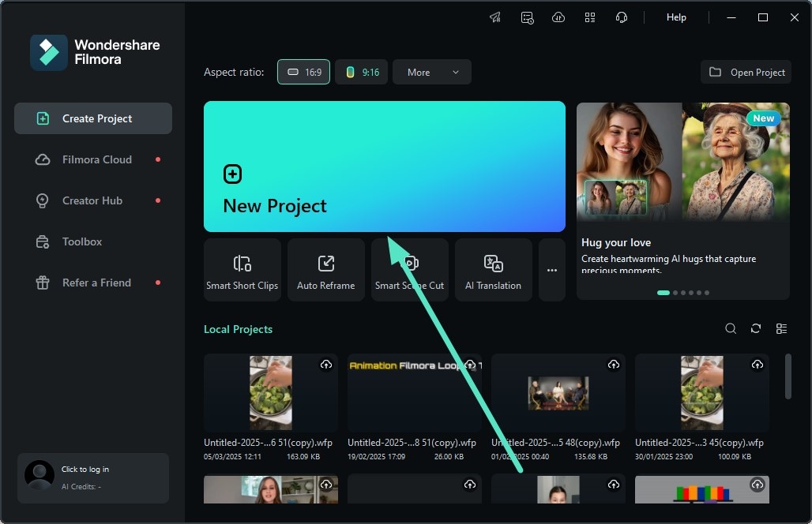Upload the 19/02/2025 project to cloud
Image resolution: width=812 pixels, height=524 pixels.
(x=470, y=365)
